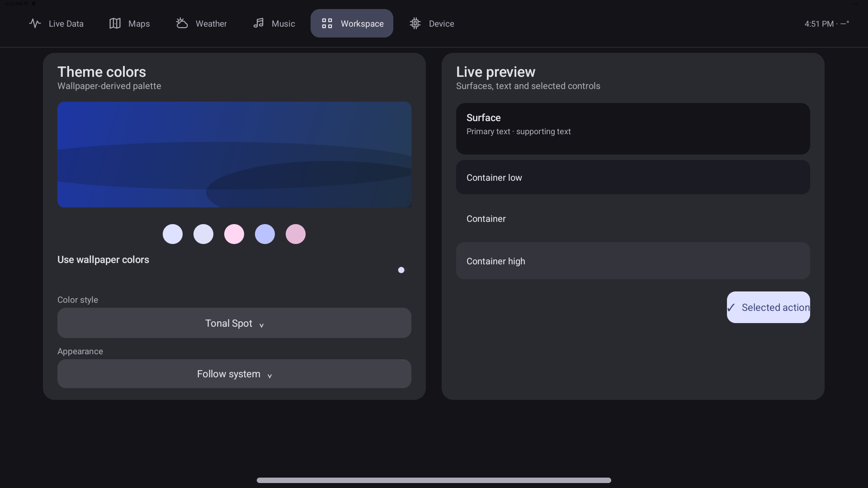868x488 pixels.
Task: Click the Maps folded-map icon
Action: (115, 23)
